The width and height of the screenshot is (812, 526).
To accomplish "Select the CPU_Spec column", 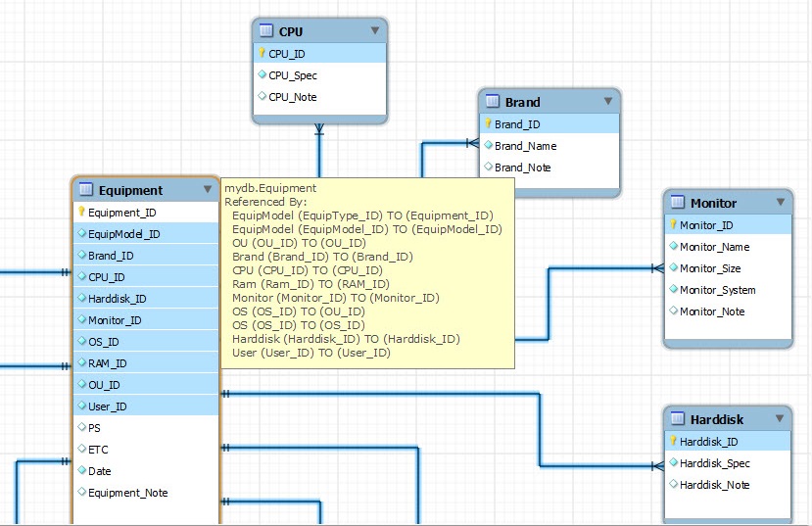I will [319, 75].
